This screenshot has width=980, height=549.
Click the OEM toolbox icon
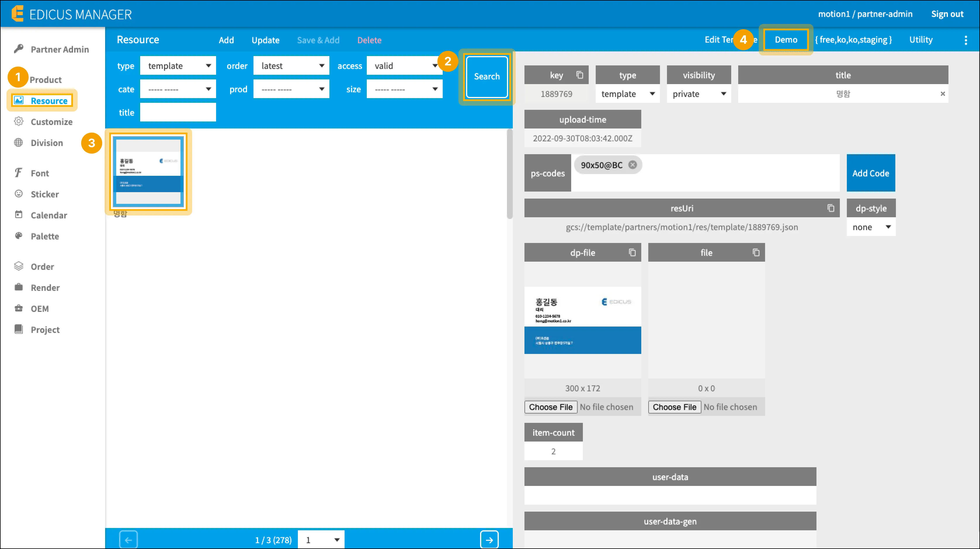[x=19, y=308]
